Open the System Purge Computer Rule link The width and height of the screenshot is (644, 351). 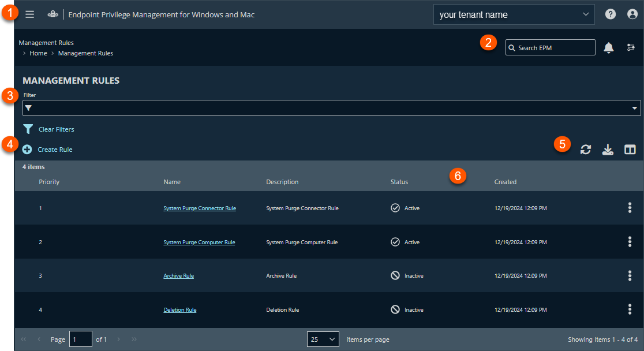click(199, 242)
